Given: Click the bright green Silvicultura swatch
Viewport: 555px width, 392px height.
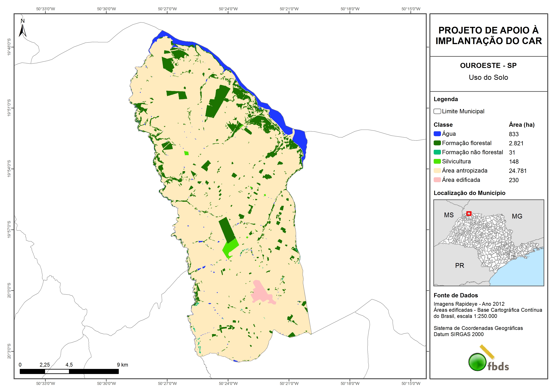Looking at the screenshot, I should (x=437, y=161).
